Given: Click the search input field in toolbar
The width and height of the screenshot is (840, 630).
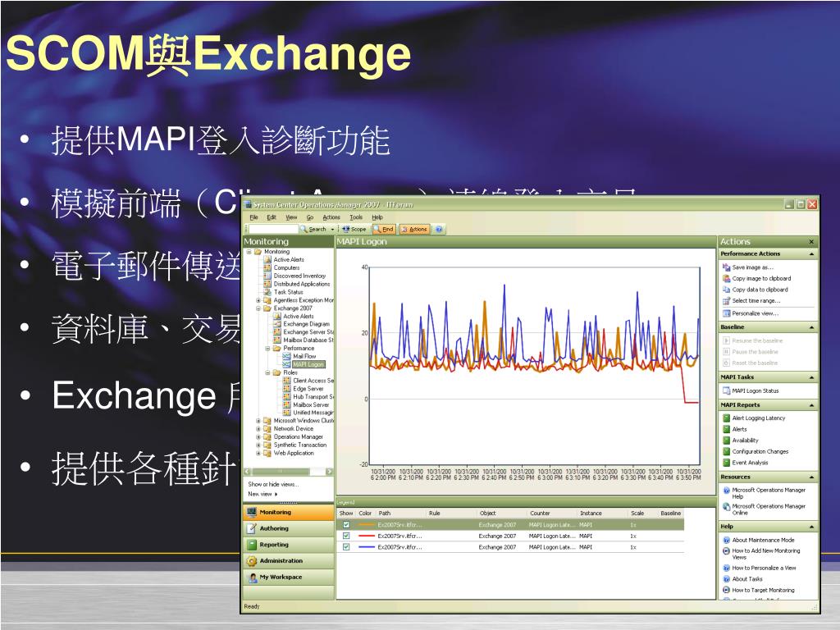Looking at the screenshot, I should pos(273,230).
